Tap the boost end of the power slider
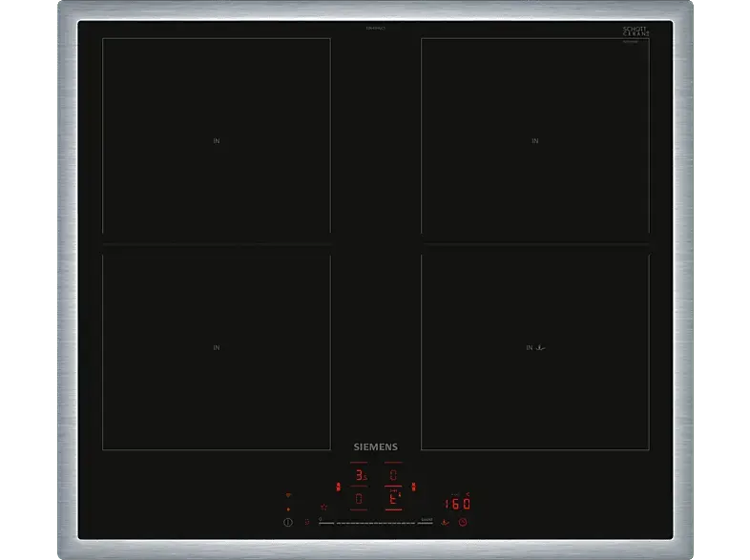 (426, 522)
